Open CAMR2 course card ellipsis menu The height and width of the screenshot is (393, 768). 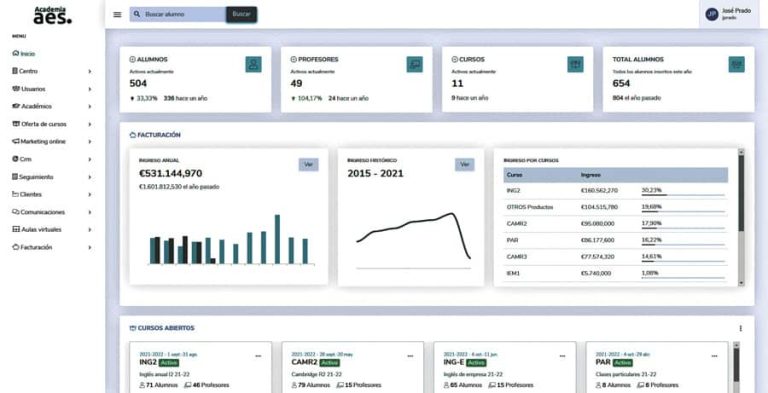click(x=410, y=356)
